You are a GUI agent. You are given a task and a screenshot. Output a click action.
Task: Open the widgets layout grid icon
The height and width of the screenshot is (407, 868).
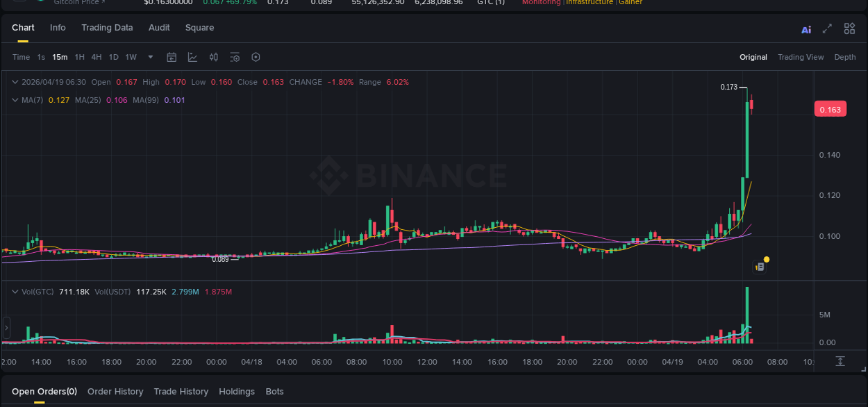(849, 28)
